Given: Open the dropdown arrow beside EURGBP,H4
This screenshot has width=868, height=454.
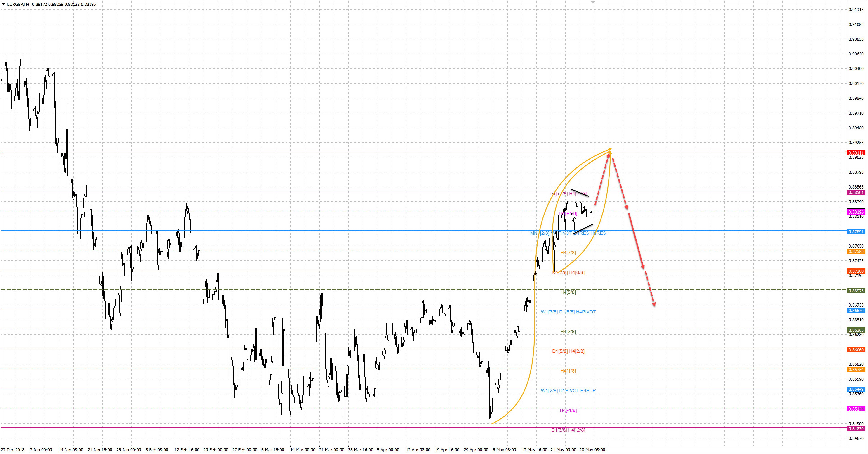Looking at the screenshot, I should (x=3, y=4).
